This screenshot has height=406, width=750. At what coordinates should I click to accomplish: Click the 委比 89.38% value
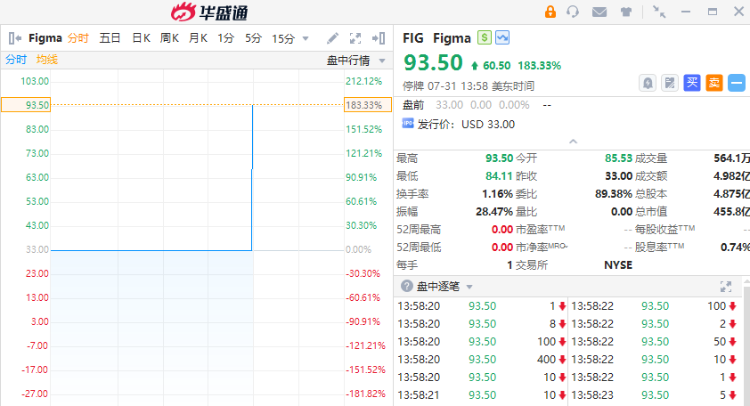click(614, 194)
